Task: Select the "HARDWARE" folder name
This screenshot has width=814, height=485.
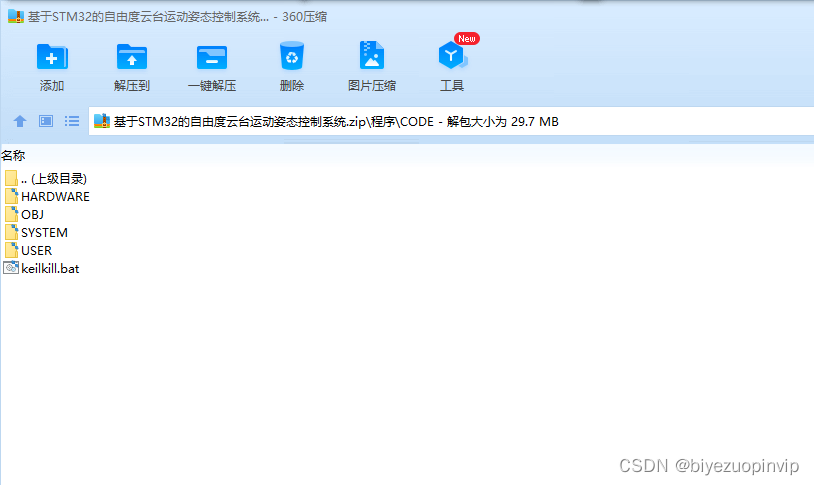Action: pyautogui.click(x=56, y=197)
